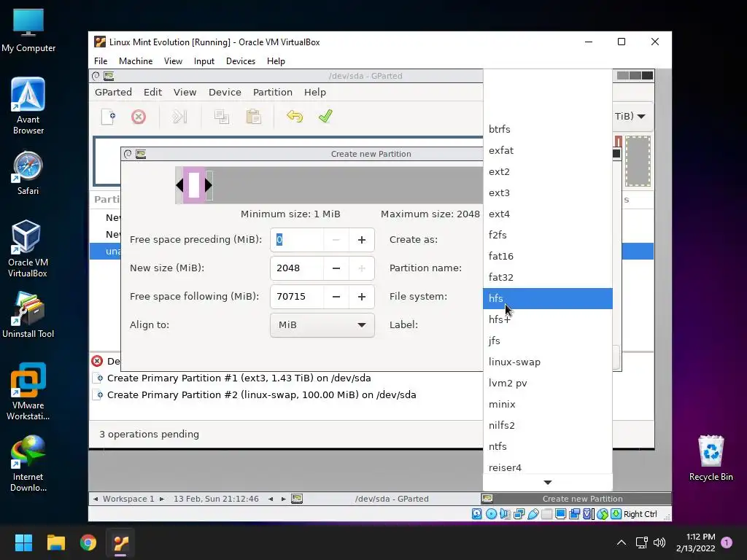Increase Free space preceding with the plus button
This screenshot has height=560, width=747.
(x=362, y=239)
